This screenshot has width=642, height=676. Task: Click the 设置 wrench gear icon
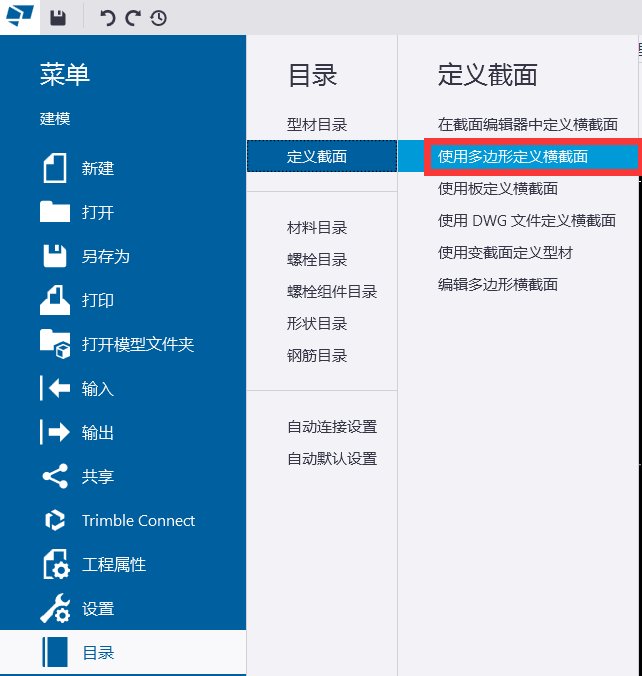click(55, 608)
